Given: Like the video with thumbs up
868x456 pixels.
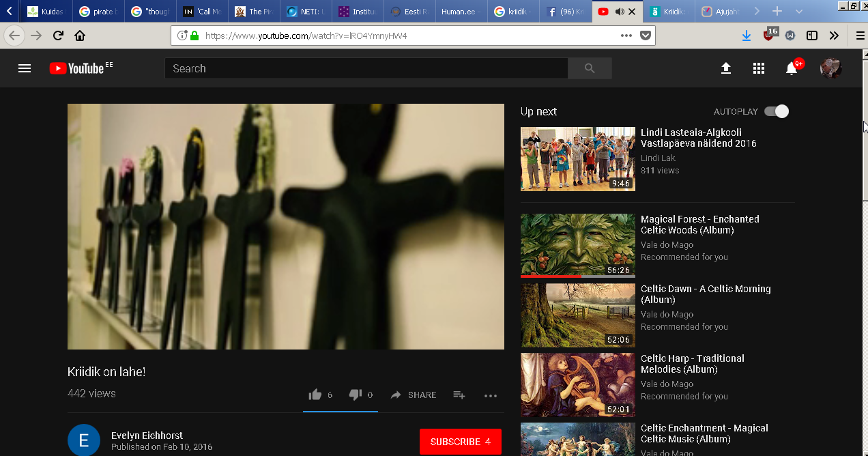Looking at the screenshot, I should click(x=315, y=395).
